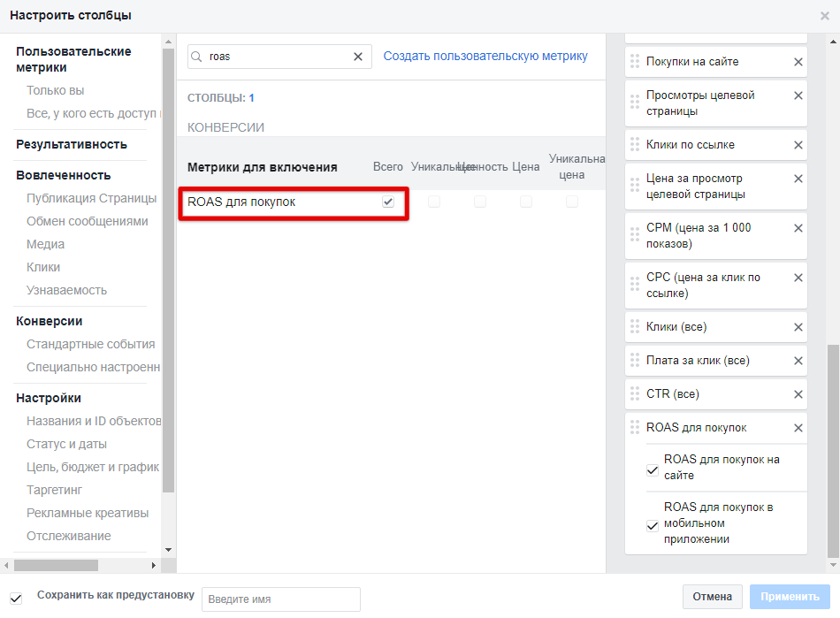Image resolution: width=840 pixels, height=618 pixels.
Task: Toggle 'ROAS для покупок на сайте' checkbox
Action: coord(653,469)
